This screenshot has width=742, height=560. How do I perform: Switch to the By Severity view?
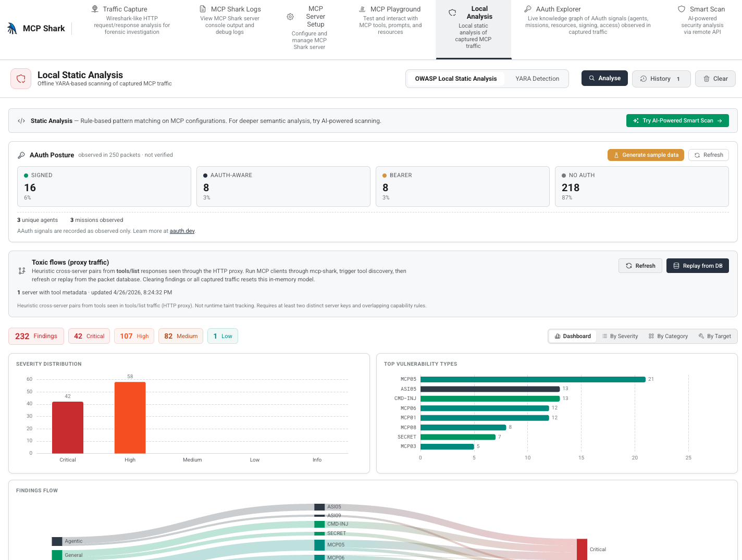pyautogui.click(x=620, y=336)
